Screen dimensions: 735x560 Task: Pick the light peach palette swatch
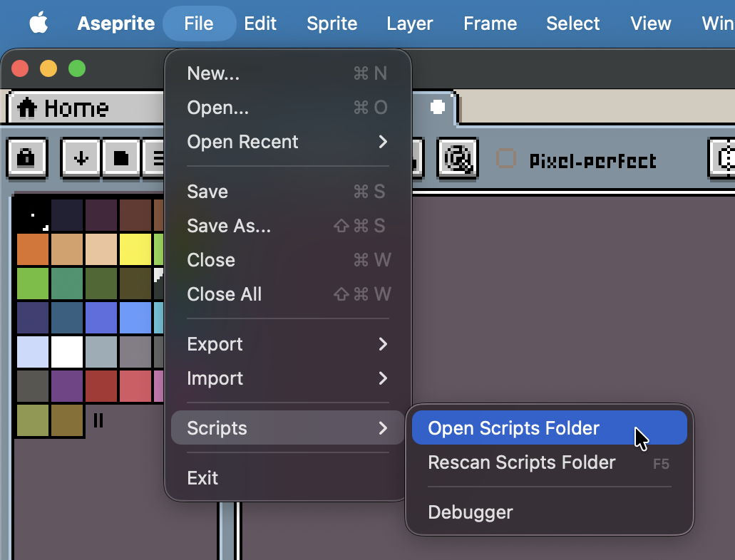coord(101,249)
